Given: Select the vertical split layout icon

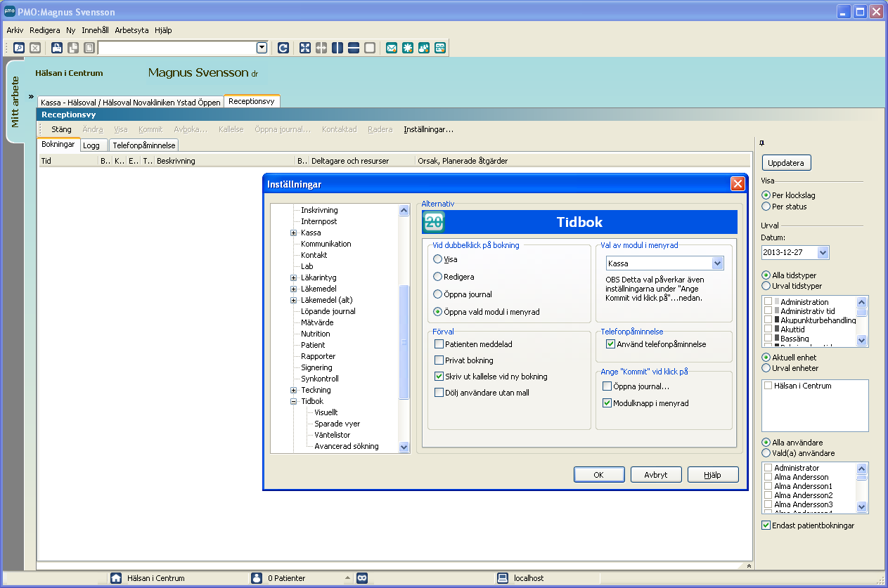Looking at the screenshot, I should (337, 48).
